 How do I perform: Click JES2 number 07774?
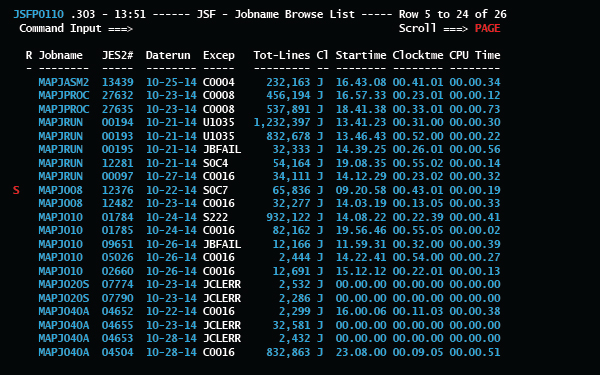pyautogui.click(x=117, y=284)
